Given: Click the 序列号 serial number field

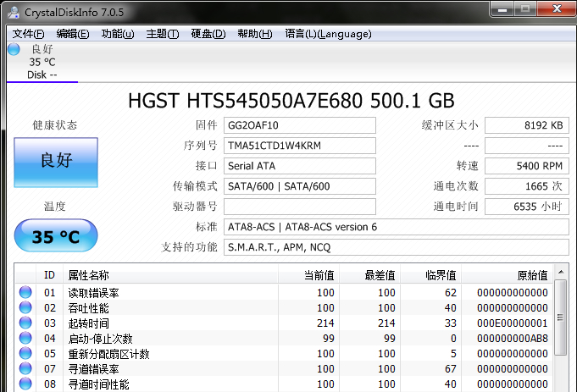Looking at the screenshot, I should 300,146.
